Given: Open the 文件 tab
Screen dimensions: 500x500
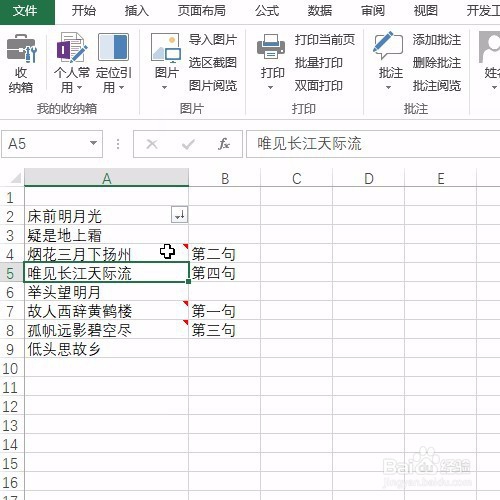Looking at the screenshot, I should [x=27, y=12].
